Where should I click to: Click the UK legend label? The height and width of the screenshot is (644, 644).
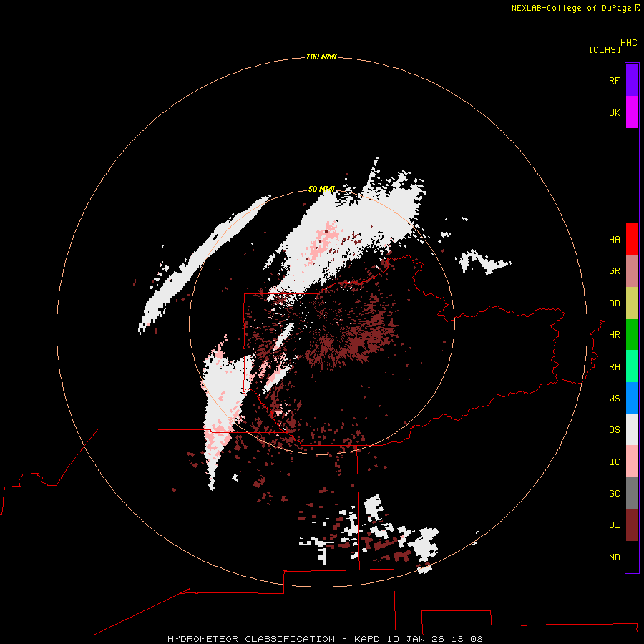pos(614,112)
